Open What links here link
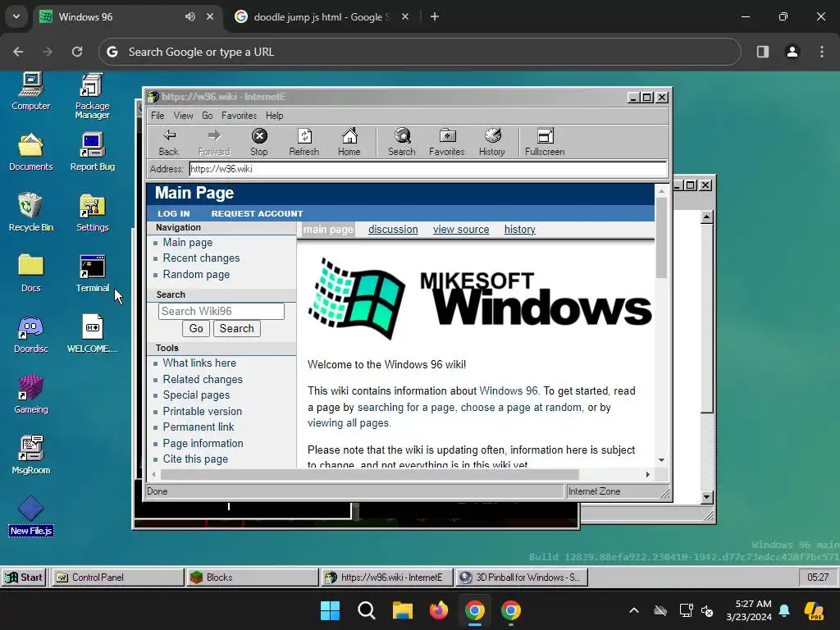840x630 pixels. click(x=199, y=363)
